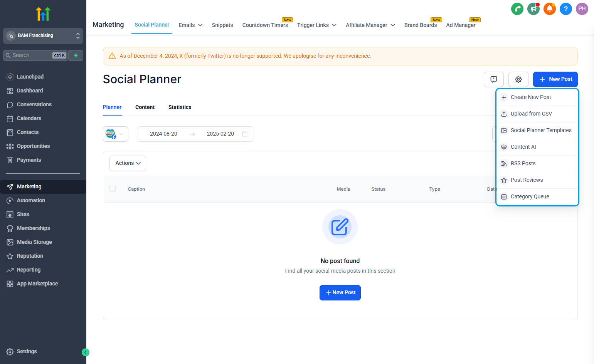
Task: Expand the BAM Franchising account switcher
Action: point(43,35)
